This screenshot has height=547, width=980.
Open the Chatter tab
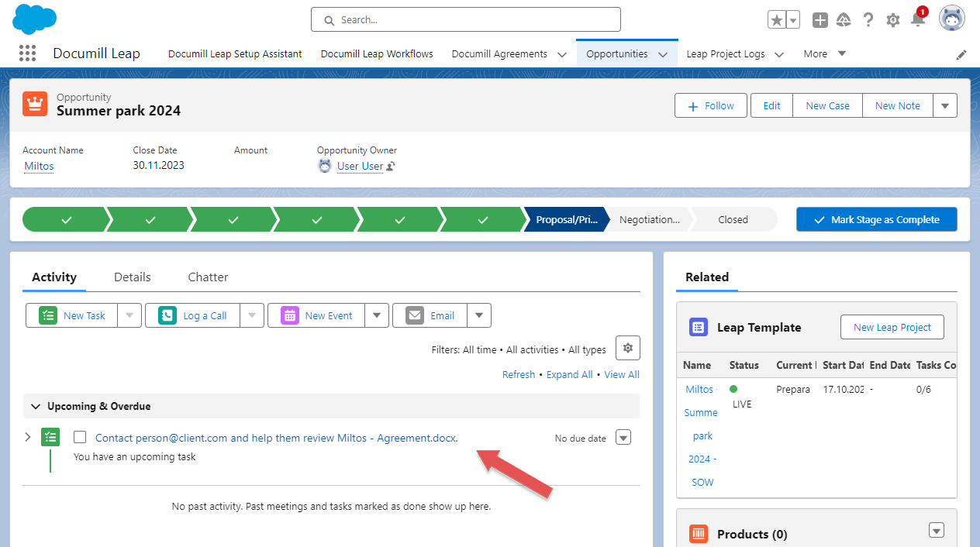pyautogui.click(x=207, y=277)
